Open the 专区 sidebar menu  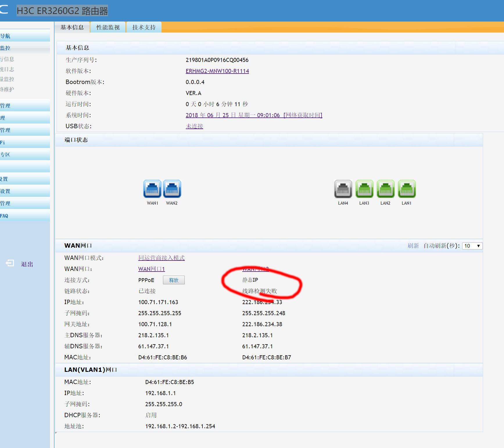click(25, 155)
